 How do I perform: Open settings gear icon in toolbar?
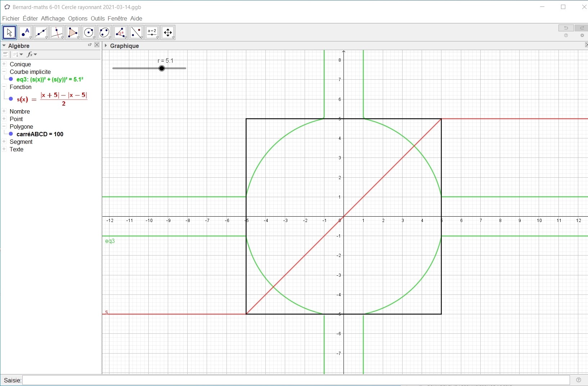(x=582, y=36)
